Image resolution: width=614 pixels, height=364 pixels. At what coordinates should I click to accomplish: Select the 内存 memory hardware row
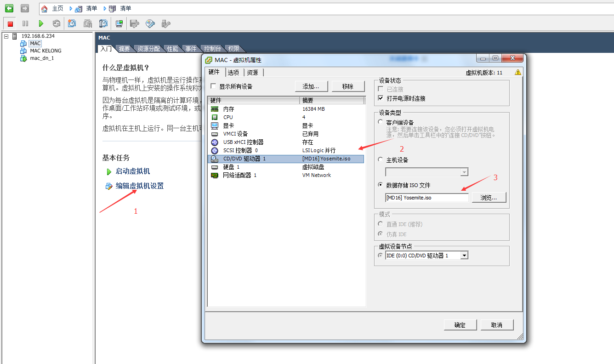pyautogui.click(x=286, y=109)
